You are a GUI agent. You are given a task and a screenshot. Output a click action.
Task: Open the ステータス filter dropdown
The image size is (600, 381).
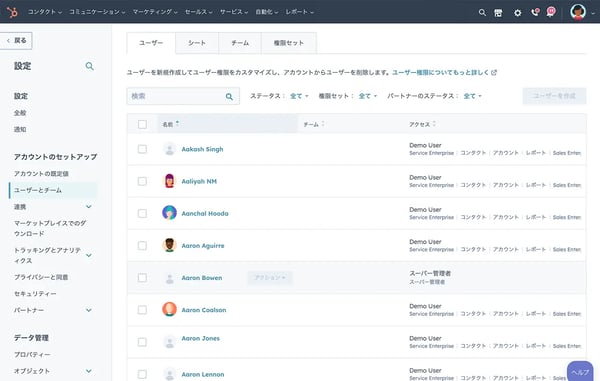tap(299, 96)
